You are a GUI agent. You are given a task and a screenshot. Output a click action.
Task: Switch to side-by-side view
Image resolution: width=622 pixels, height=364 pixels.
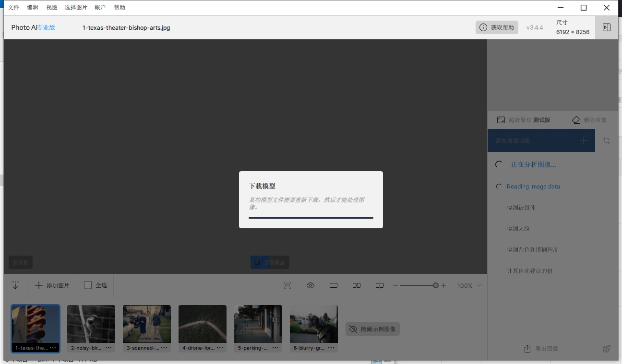pos(357,285)
